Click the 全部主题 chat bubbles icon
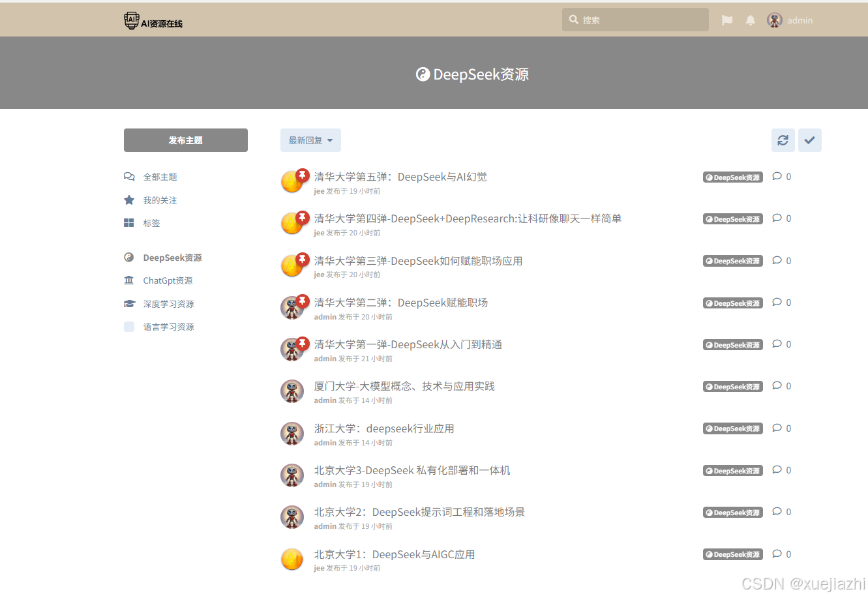Image resolution: width=868 pixels, height=598 pixels. click(x=129, y=177)
